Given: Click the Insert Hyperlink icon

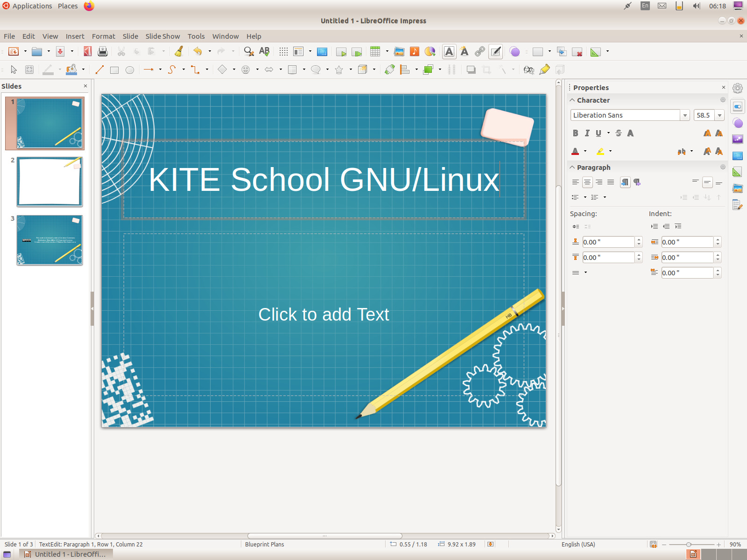Looking at the screenshot, I should point(480,51).
